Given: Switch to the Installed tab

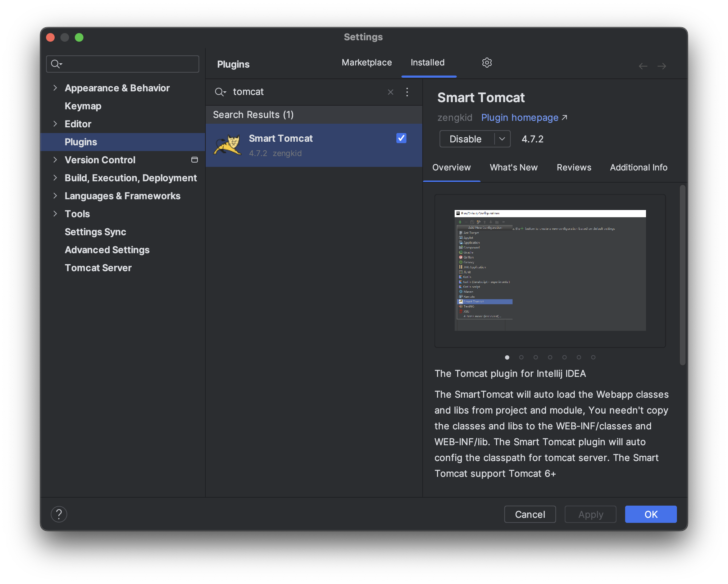Looking at the screenshot, I should point(428,63).
